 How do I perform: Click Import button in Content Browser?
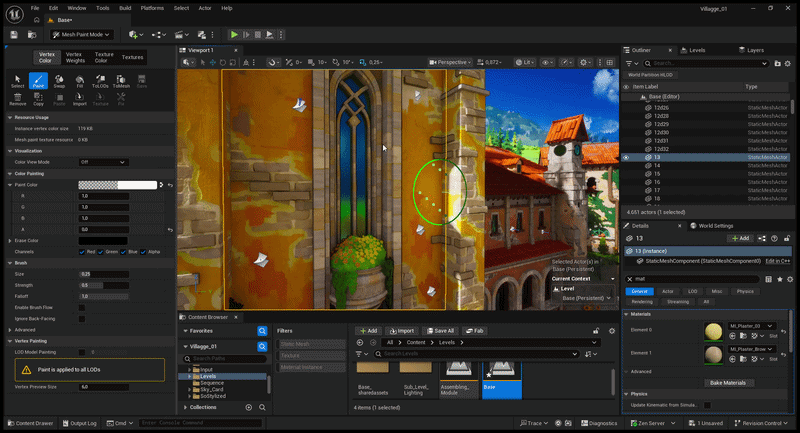pos(402,330)
